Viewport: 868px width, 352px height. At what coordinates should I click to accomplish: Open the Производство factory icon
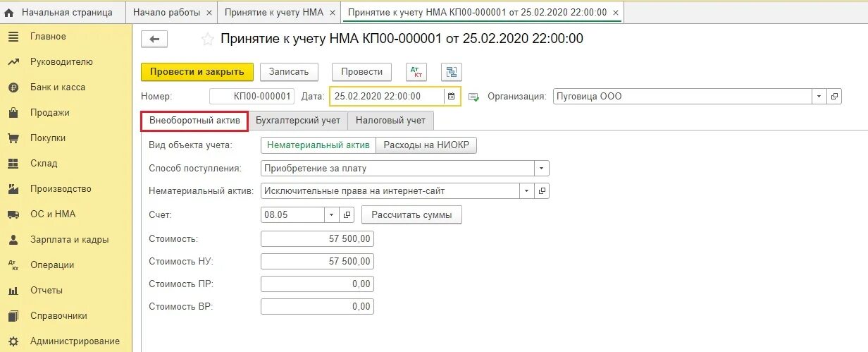coord(13,189)
